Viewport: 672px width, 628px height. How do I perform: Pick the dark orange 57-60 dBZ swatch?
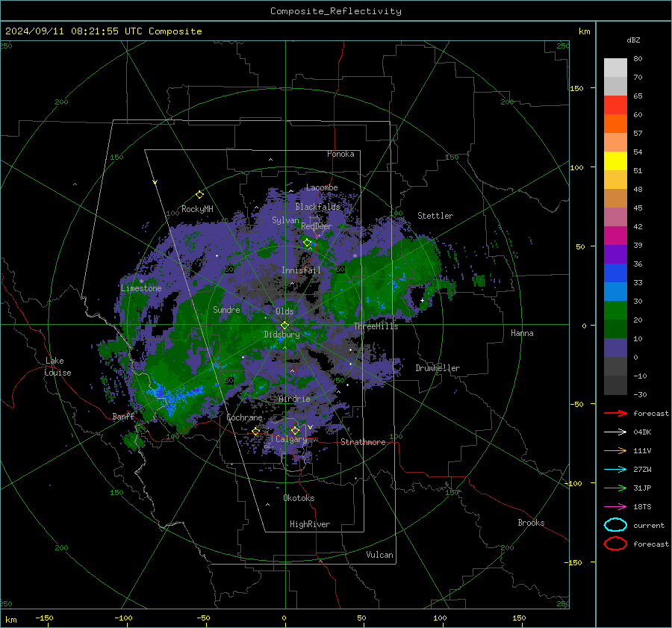615,124
